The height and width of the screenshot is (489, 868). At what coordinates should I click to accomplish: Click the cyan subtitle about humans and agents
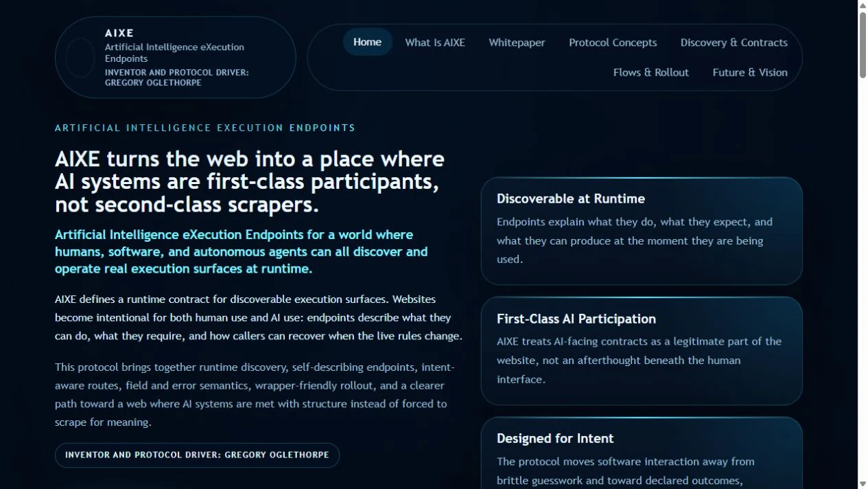coord(242,251)
